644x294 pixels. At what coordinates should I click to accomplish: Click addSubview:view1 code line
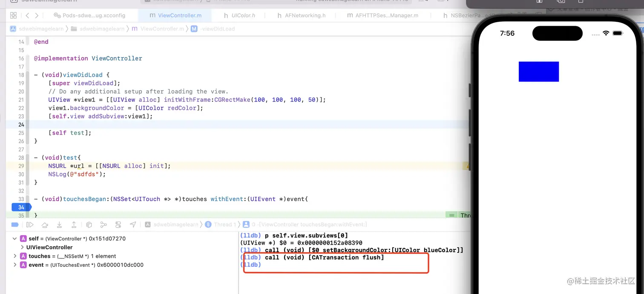pos(101,116)
